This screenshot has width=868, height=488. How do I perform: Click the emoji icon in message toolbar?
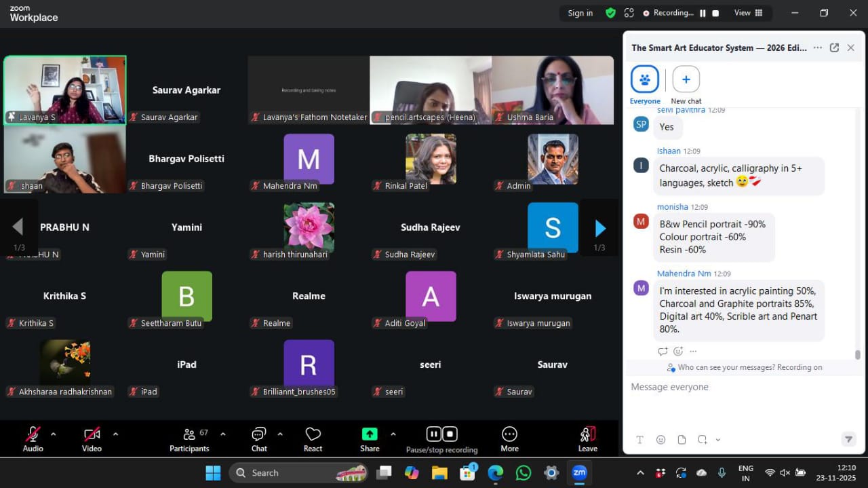[x=660, y=440]
